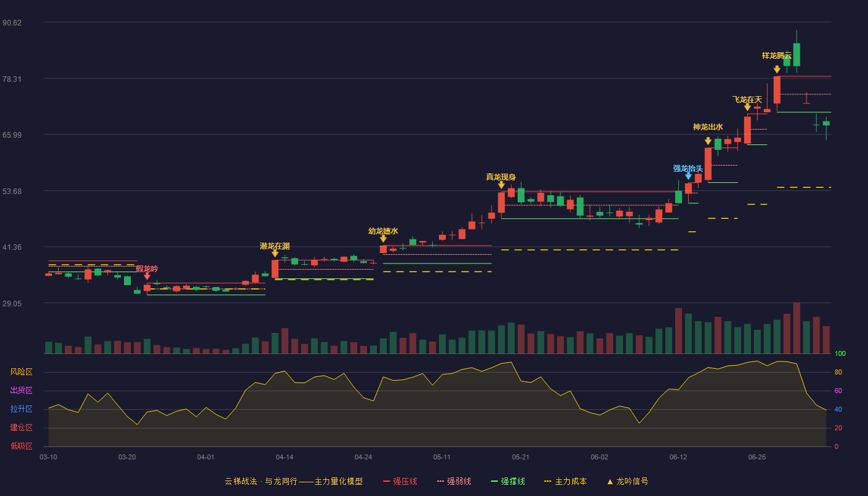Click the red arrow marker under 假龙吟
The image size is (868, 496).
[x=147, y=277]
